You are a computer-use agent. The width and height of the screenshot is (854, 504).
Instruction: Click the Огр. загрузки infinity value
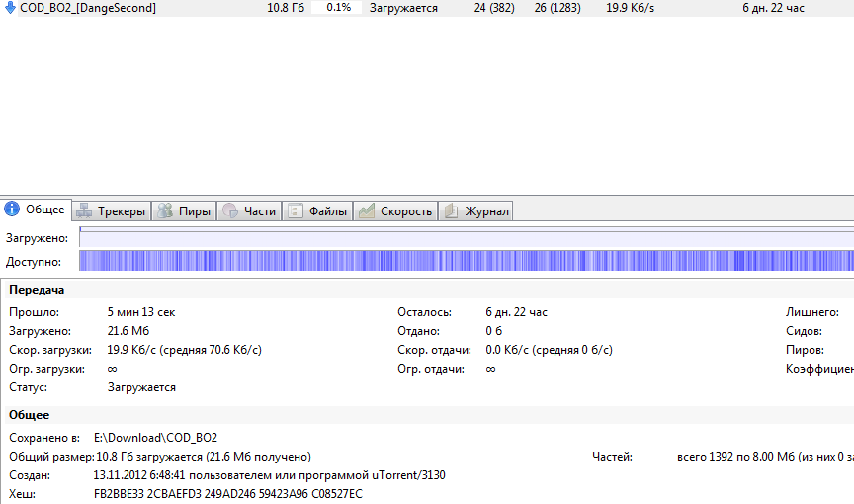point(112,369)
